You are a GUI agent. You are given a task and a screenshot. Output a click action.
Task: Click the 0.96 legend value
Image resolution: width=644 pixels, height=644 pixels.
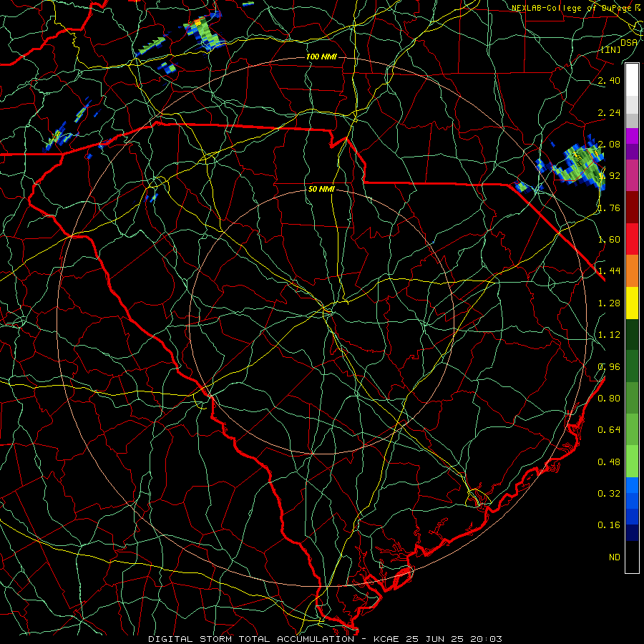click(609, 367)
